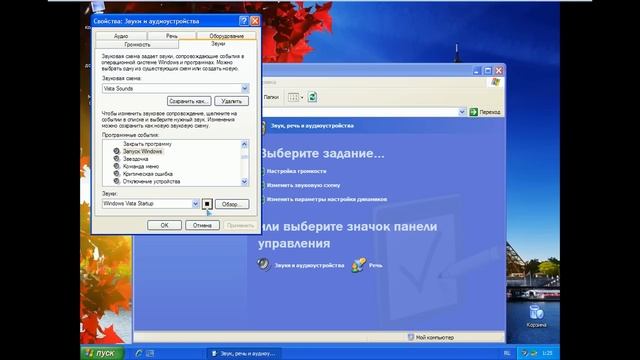Screen dimensions: 640x360
Task: Click the Отмена button
Action: 202,225
